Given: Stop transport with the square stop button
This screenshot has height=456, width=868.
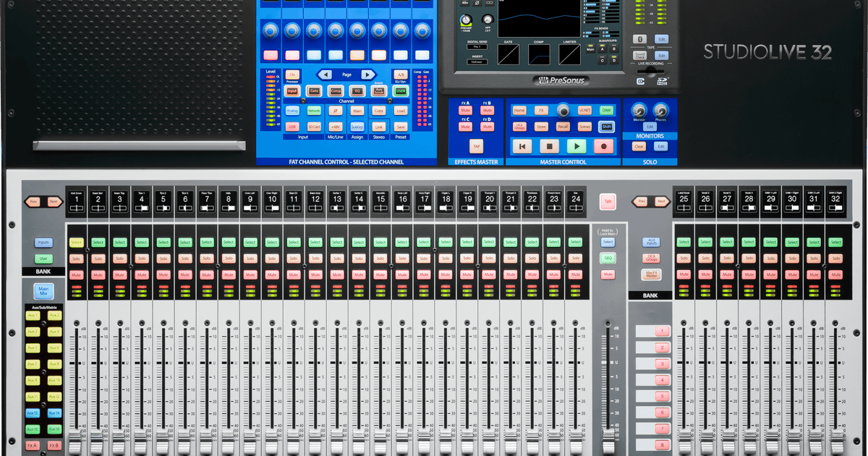Looking at the screenshot, I should 550,146.
